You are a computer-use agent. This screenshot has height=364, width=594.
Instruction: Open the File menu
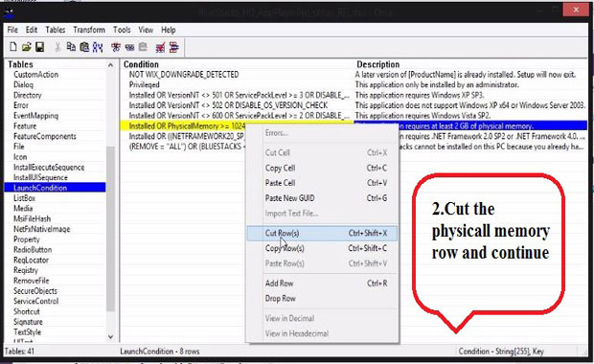[x=12, y=30]
